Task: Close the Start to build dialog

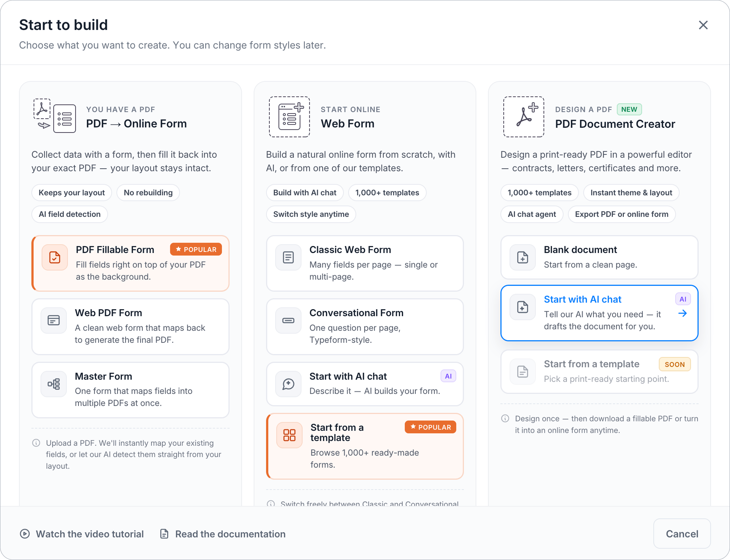Action: pyautogui.click(x=703, y=25)
